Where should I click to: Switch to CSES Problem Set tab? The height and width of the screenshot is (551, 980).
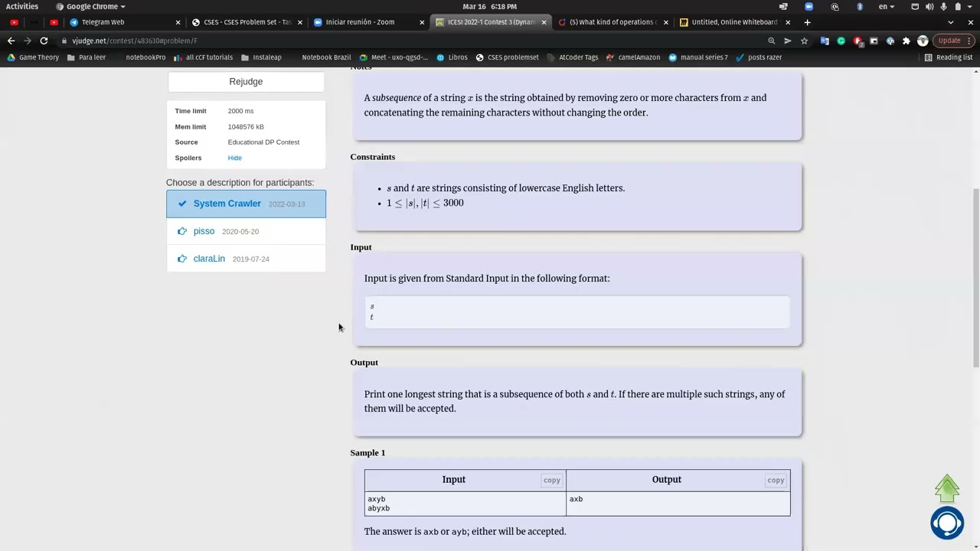click(247, 22)
